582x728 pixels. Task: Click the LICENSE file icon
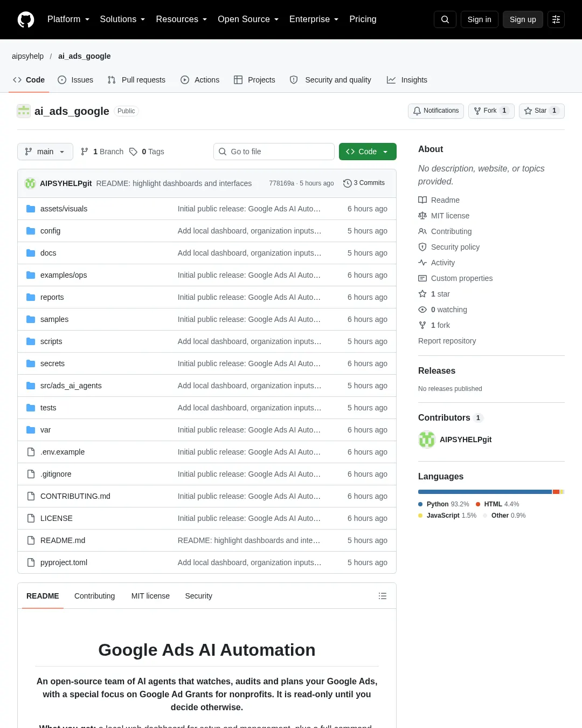(x=31, y=518)
